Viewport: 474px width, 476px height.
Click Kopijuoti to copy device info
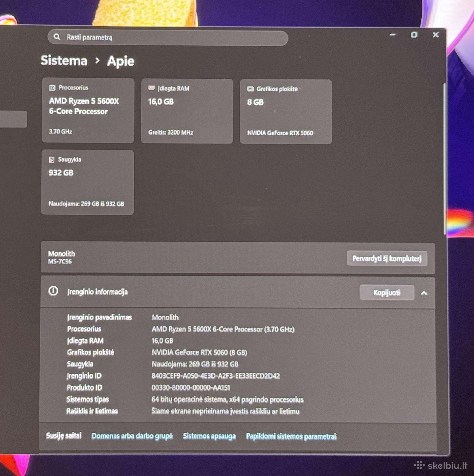[x=387, y=293]
